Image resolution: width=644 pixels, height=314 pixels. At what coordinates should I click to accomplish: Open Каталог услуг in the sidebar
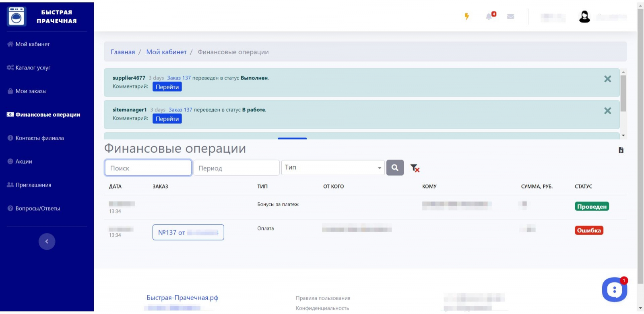point(29,68)
